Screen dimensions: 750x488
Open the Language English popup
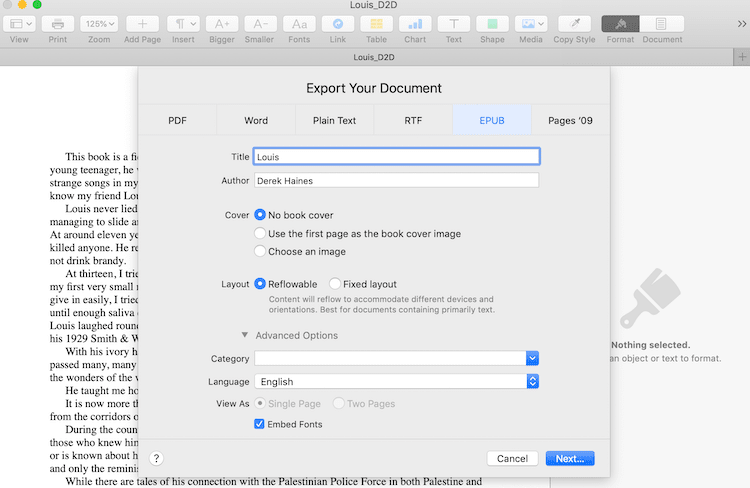(397, 381)
